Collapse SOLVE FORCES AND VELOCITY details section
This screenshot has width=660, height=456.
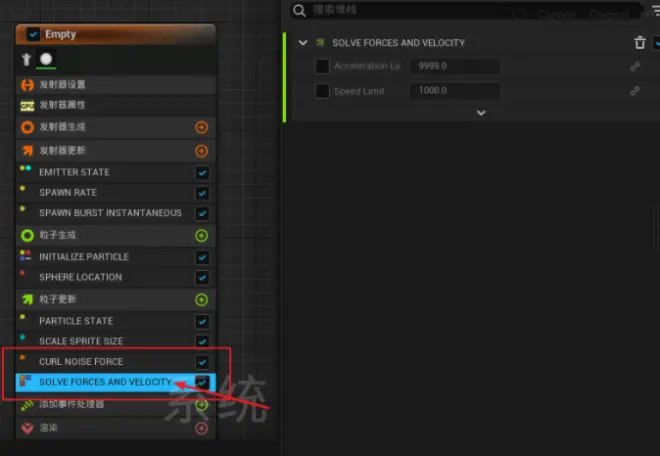point(303,43)
